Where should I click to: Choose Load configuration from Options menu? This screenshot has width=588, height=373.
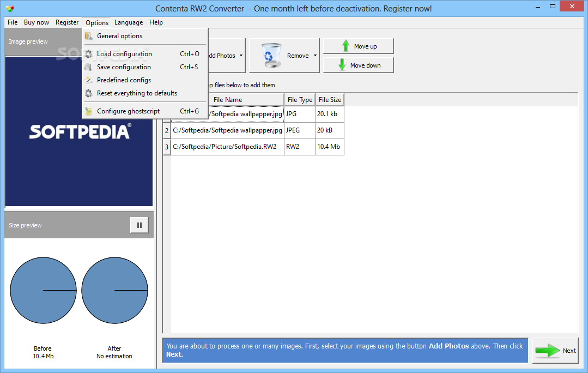tap(145, 54)
